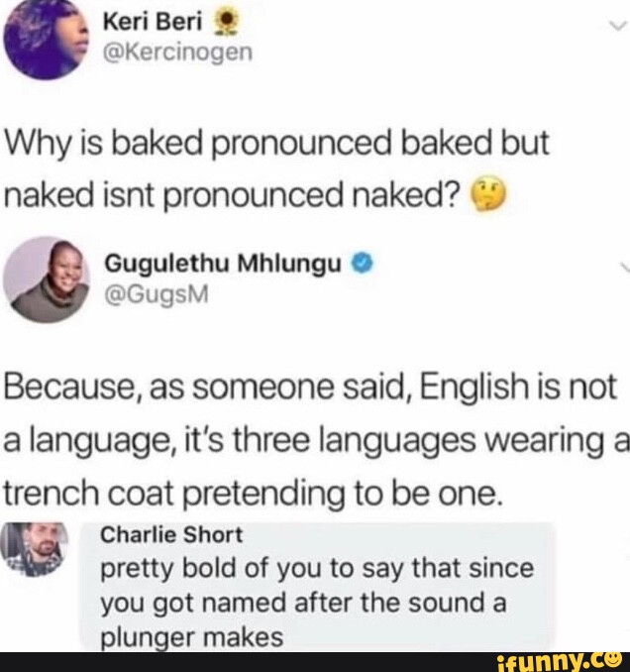Viewport: 630px width, 672px height.
Task: Select the baked versus naked tweet text
Action: point(276,168)
